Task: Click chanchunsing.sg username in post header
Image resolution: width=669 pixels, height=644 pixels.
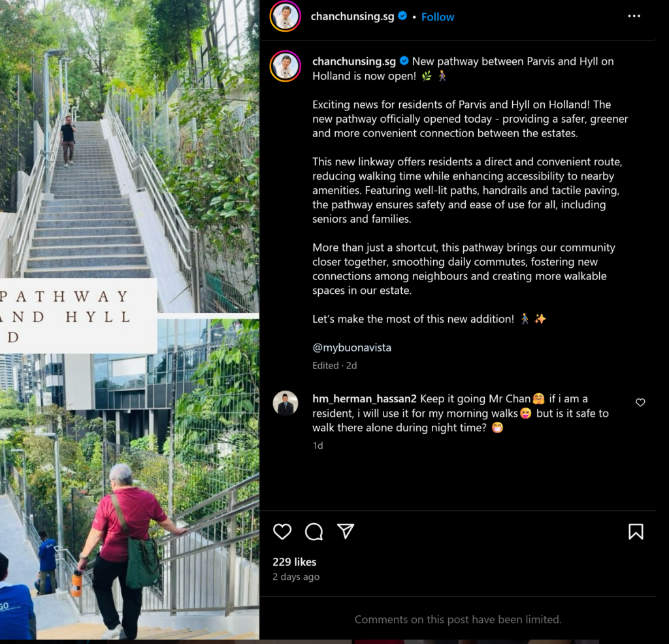Action: coord(352,16)
